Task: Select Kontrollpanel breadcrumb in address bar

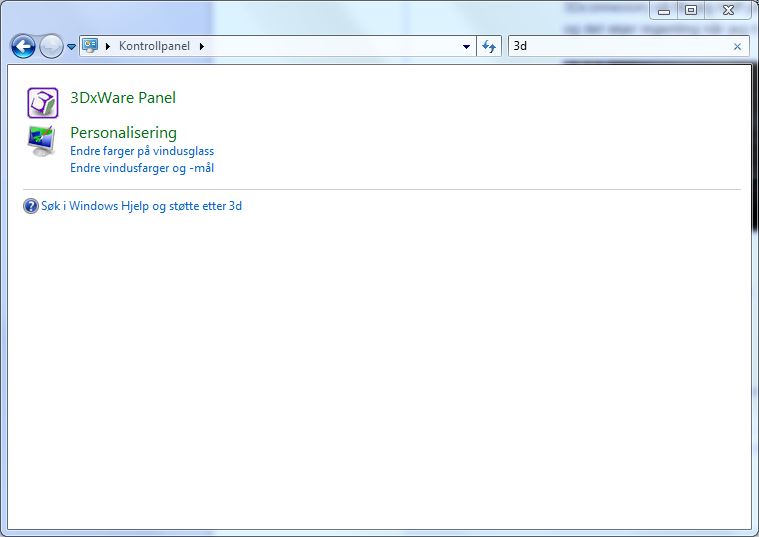Action: [x=154, y=46]
